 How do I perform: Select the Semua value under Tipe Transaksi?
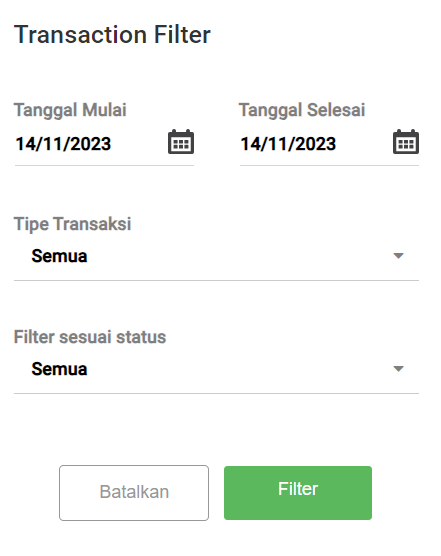tap(59, 256)
